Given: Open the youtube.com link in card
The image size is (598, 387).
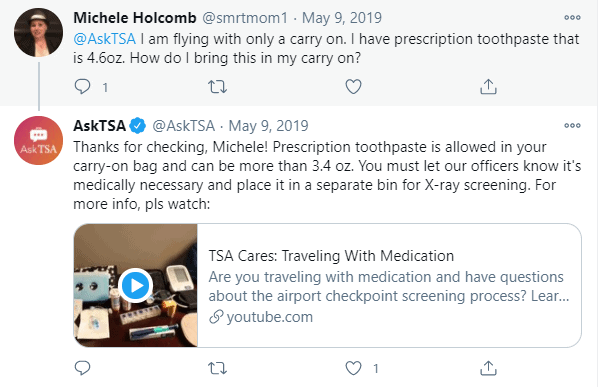Looking at the screenshot, I should click(x=261, y=317).
